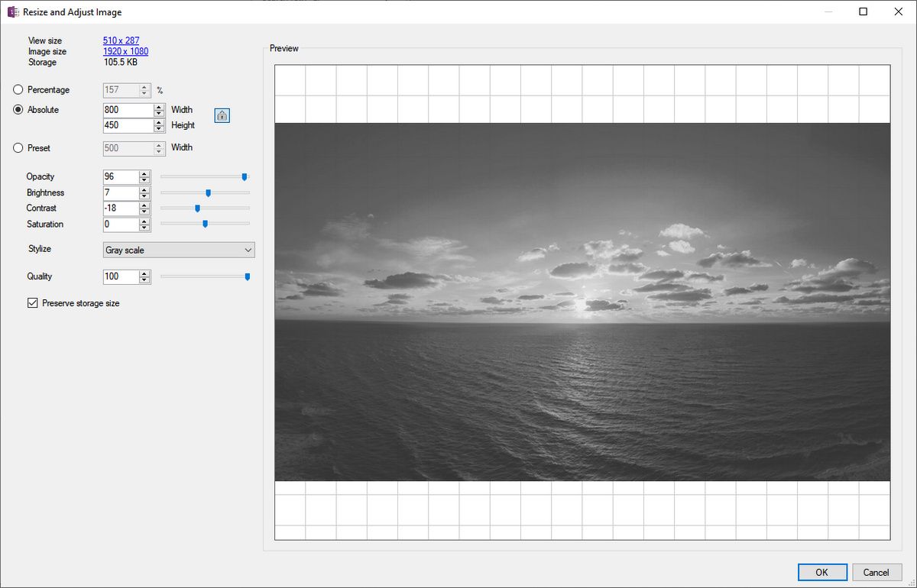This screenshot has height=588, width=917.
Task: Click the Quality slider handle
Action: pyautogui.click(x=247, y=276)
